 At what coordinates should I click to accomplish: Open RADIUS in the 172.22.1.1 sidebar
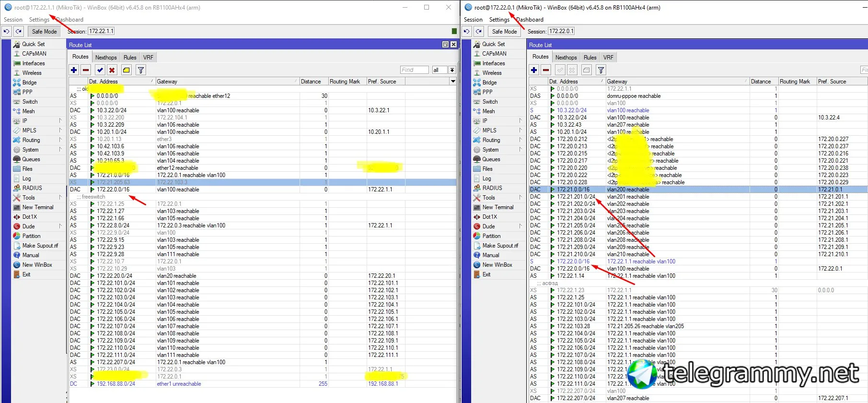(x=32, y=188)
